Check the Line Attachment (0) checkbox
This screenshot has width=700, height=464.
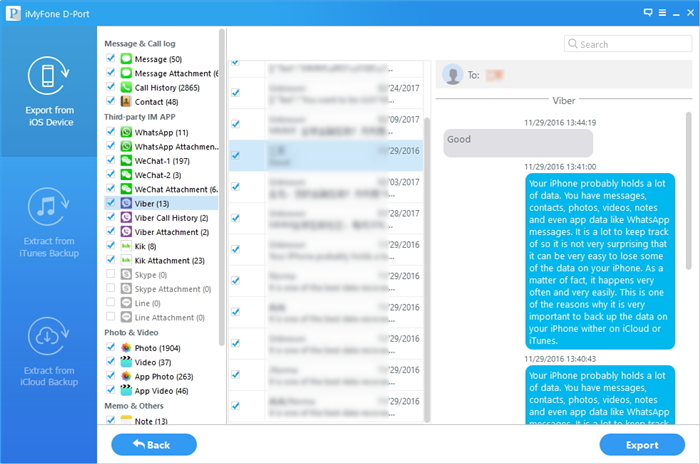click(x=111, y=317)
